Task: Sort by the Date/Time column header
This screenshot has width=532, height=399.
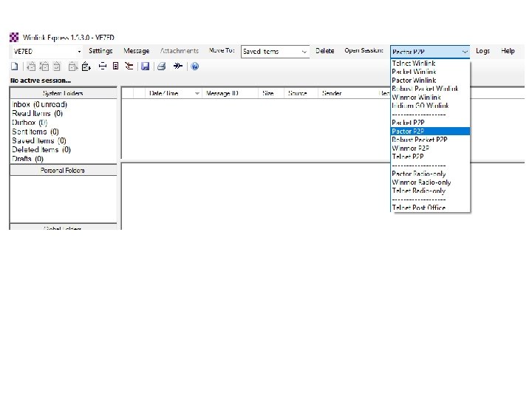Action: (173, 93)
